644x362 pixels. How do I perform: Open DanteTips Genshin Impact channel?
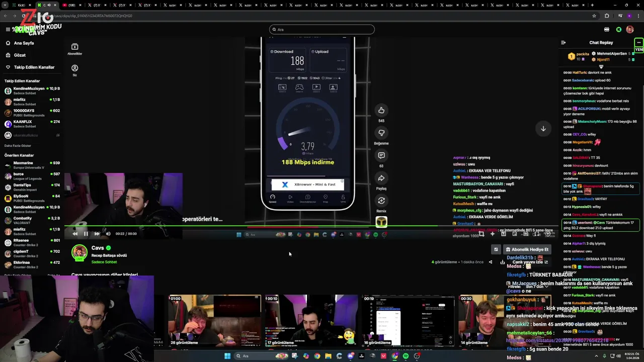coord(32,187)
